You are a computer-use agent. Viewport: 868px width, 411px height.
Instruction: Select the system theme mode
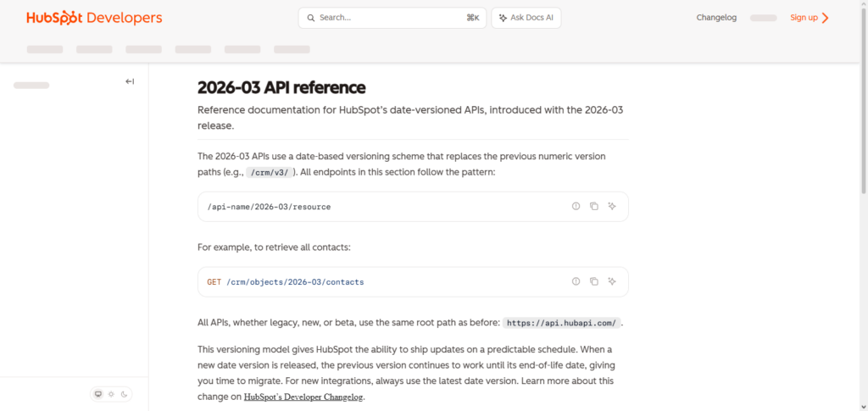(98, 394)
